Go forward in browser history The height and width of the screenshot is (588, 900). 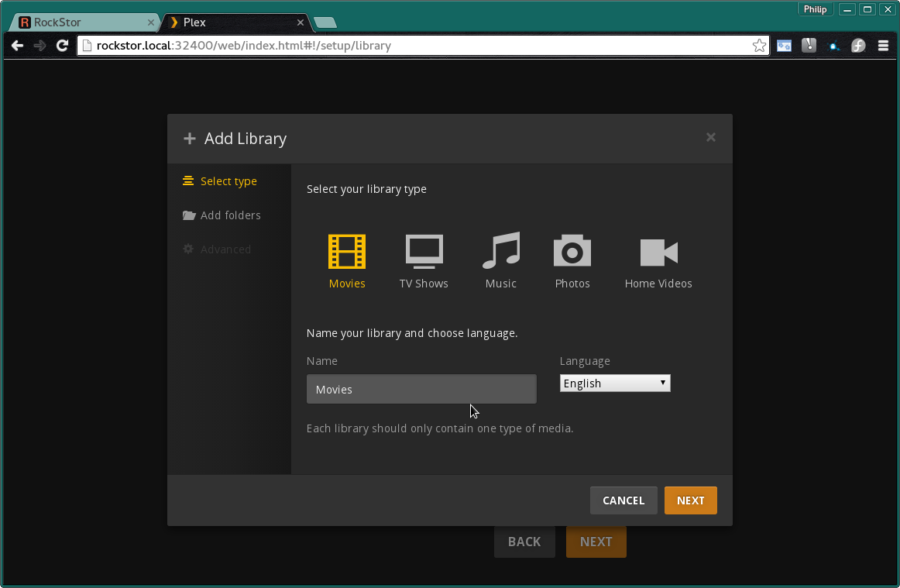coord(40,46)
